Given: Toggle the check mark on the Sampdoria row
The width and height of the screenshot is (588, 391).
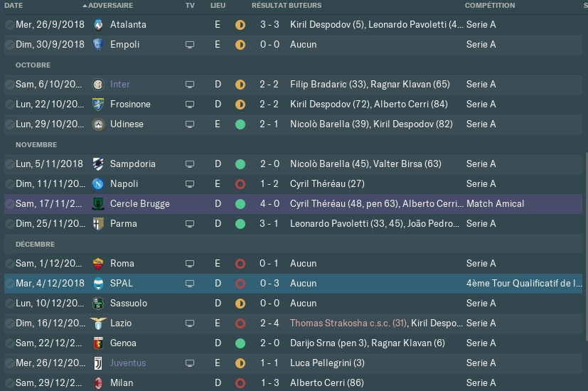Looking at the screenshot, I should pyautogui.click(x=9, y=164).
